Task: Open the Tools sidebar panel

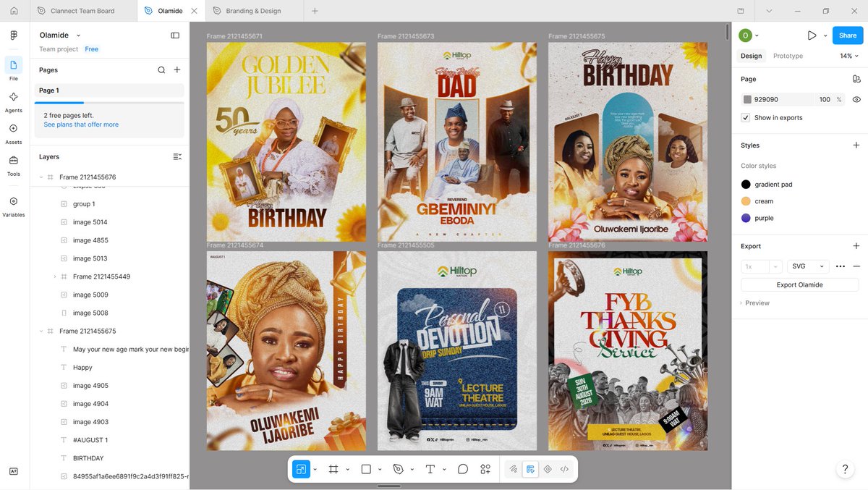Action: pyautogui.click(x=14, y=165)
